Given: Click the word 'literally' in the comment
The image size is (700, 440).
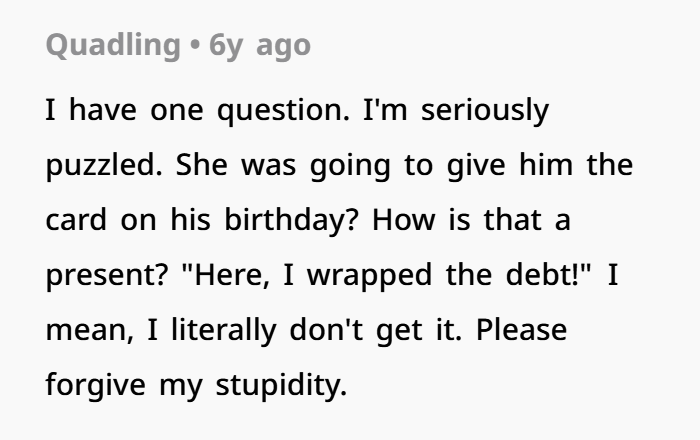Looking at the screenshot, I should click(224, 330).
